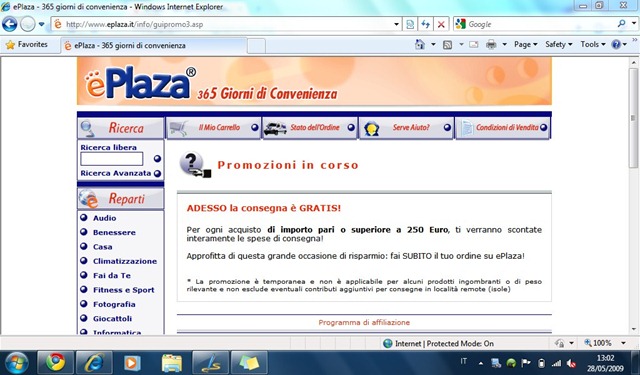Show hidden system tray icons arrow
Screen dimensions: 640x375
(x=481, y=363)
